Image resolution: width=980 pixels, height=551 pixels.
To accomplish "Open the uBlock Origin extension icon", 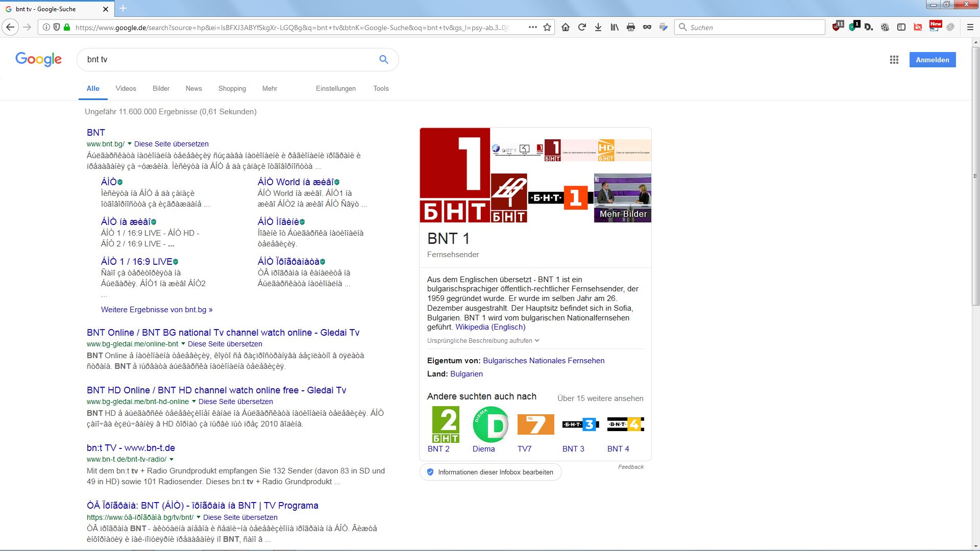I will click(837, 27).
